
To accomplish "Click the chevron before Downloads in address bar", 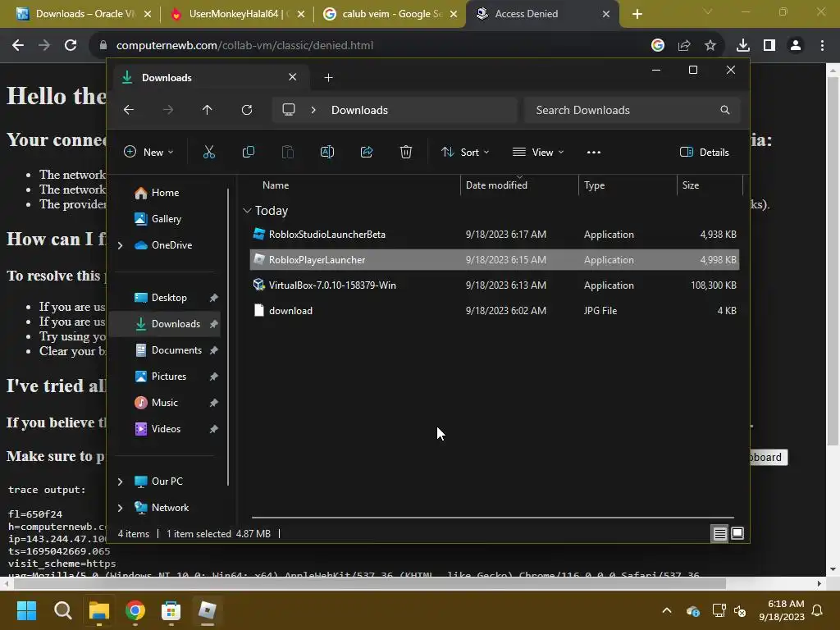I will coord(313,110).
